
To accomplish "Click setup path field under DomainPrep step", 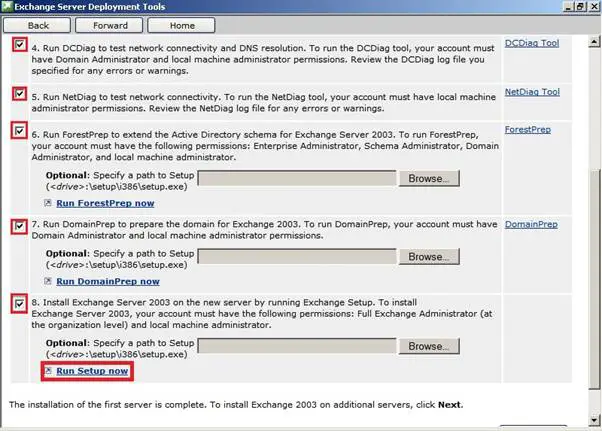I will (297, 257).
